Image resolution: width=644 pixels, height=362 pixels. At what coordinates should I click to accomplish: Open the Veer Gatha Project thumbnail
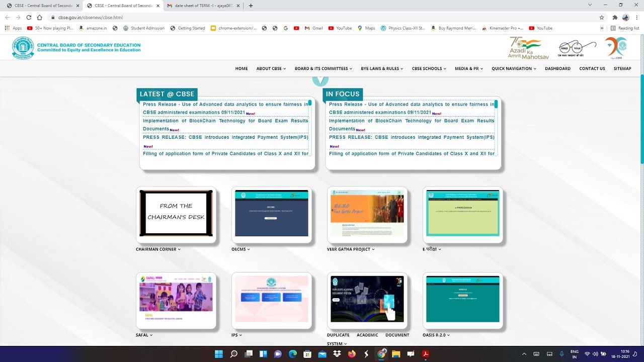pos(367,213)
